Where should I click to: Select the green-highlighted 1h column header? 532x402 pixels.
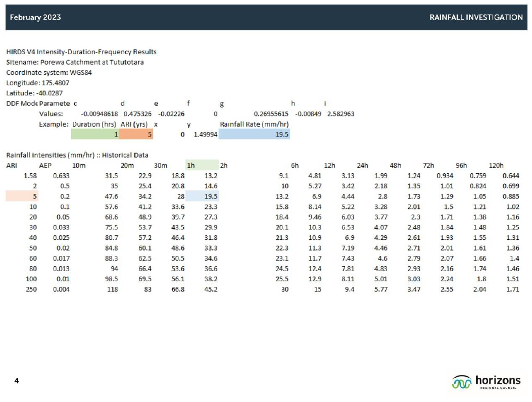pyautogui.click(x=202, y=165)
